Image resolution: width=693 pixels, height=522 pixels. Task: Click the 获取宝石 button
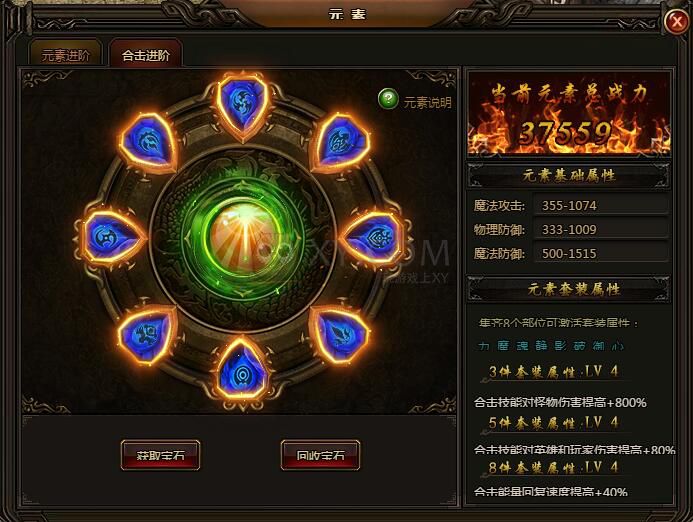pyautogui.click(x=160, y=455)
